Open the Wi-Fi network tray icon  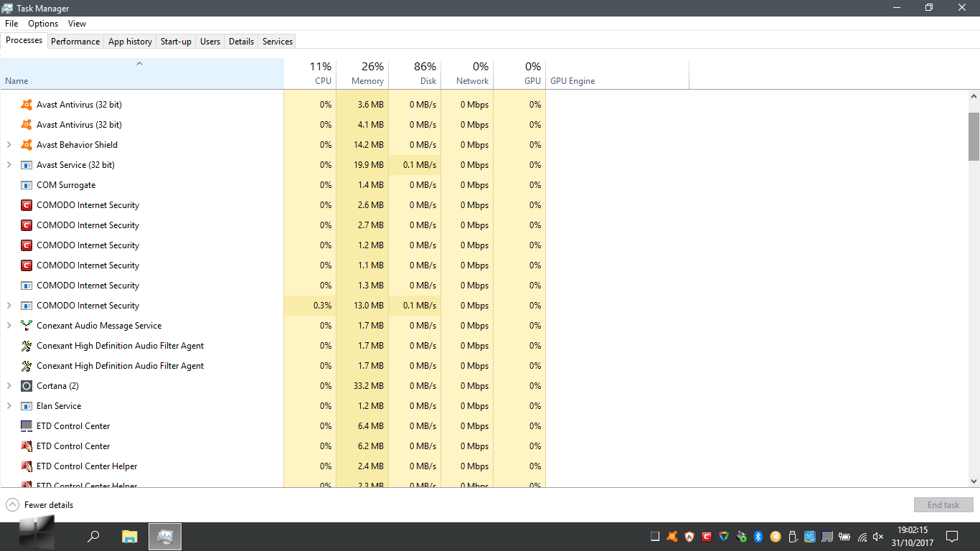pos(862,537)
